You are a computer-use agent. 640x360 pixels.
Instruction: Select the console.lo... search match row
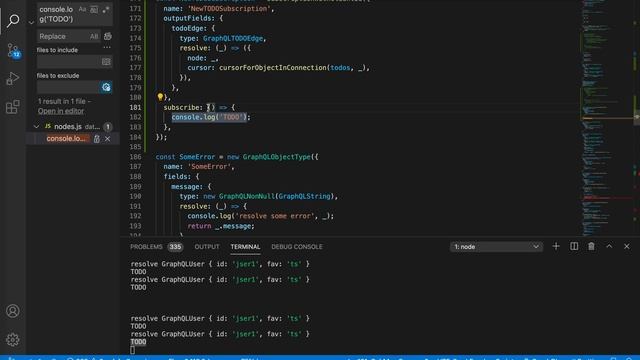(73, 139)
